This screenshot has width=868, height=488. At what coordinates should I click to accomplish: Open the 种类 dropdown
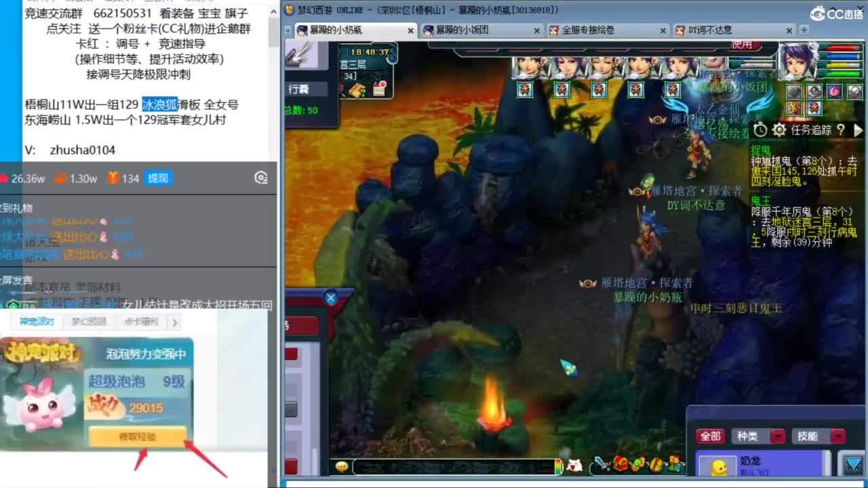(x=758, y=436)
